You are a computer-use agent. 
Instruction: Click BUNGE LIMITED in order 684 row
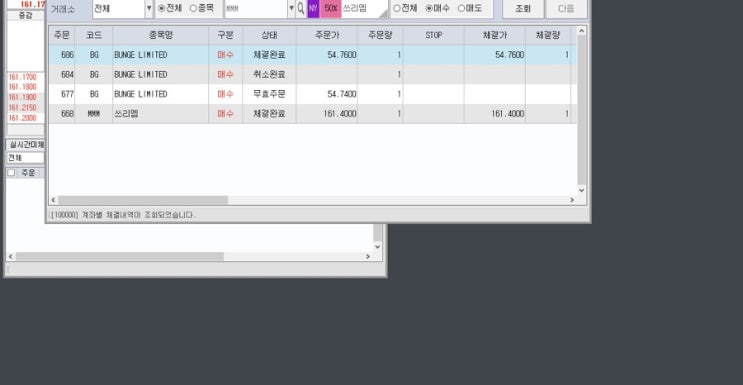tap(141, 74)
